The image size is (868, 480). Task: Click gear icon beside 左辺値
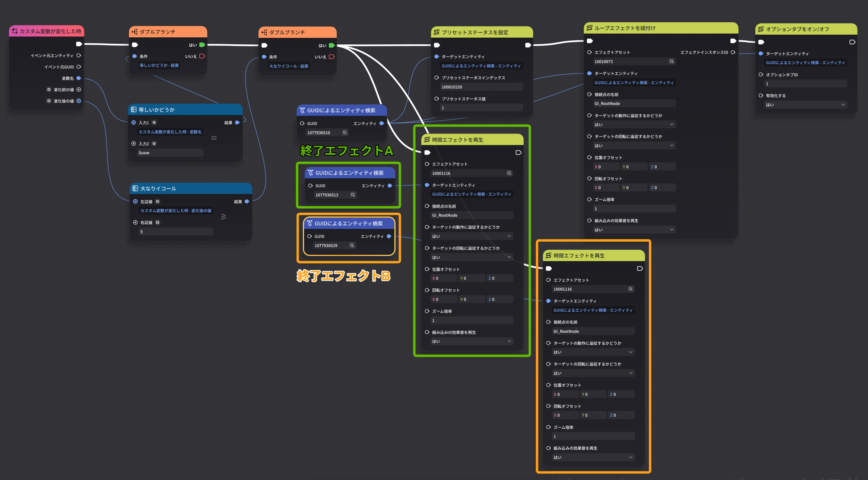pos(158,202)
